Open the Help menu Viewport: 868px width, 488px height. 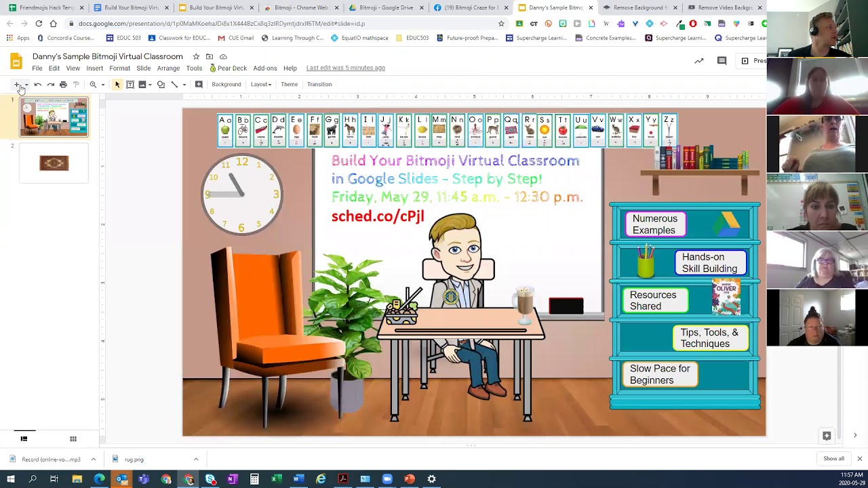pyautogui.click(x=290, y=68)
